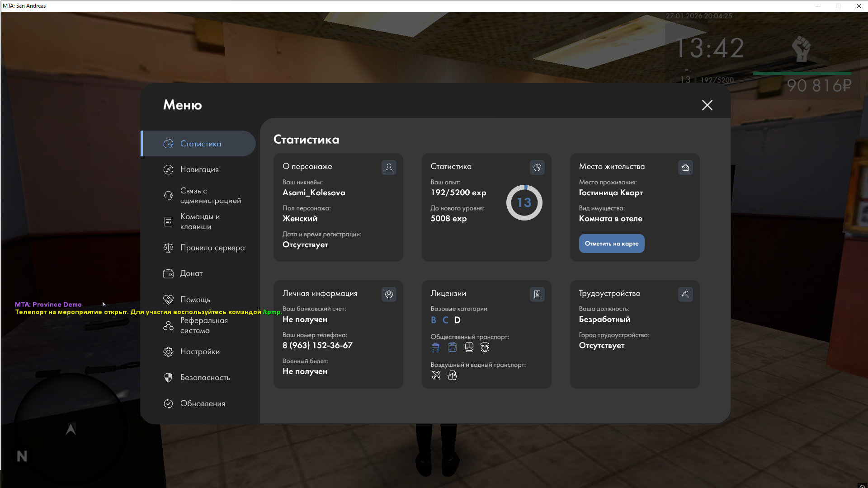Image resolution: width=868 pixels, height=488 pixels.
Task: Click the pie chart icon in Статистика card
Action: coord(537,167)
